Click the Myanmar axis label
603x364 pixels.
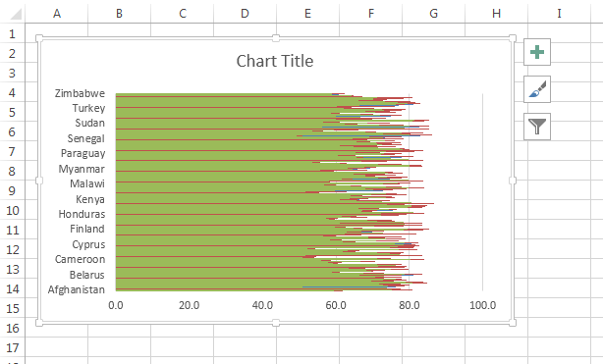[82, 169]
